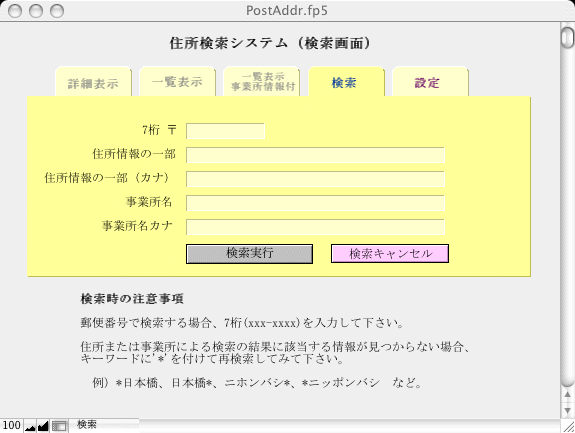
Task: Click the zoom out mountain icon
Action: click(30, 426)
